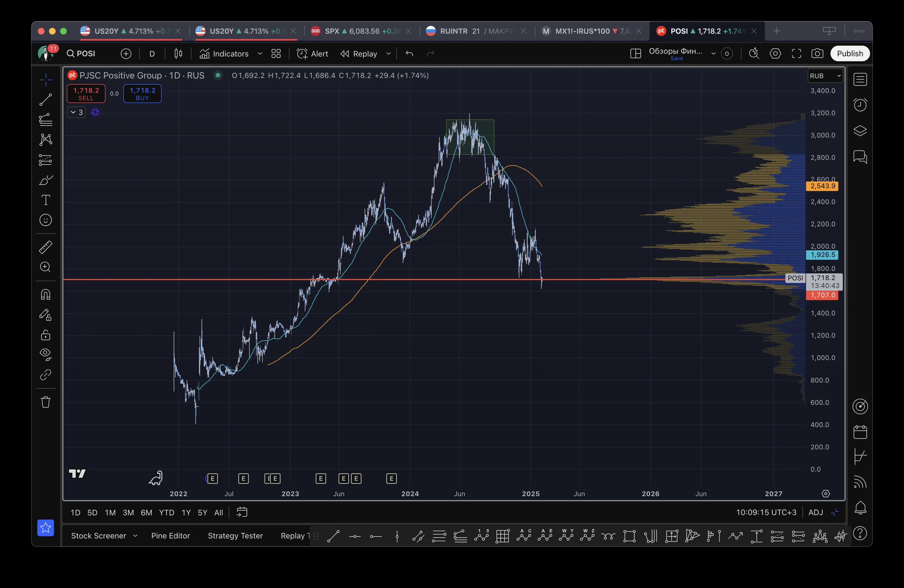Open indicator templates grid
The image size is (904, 588).
coord(276,54)
